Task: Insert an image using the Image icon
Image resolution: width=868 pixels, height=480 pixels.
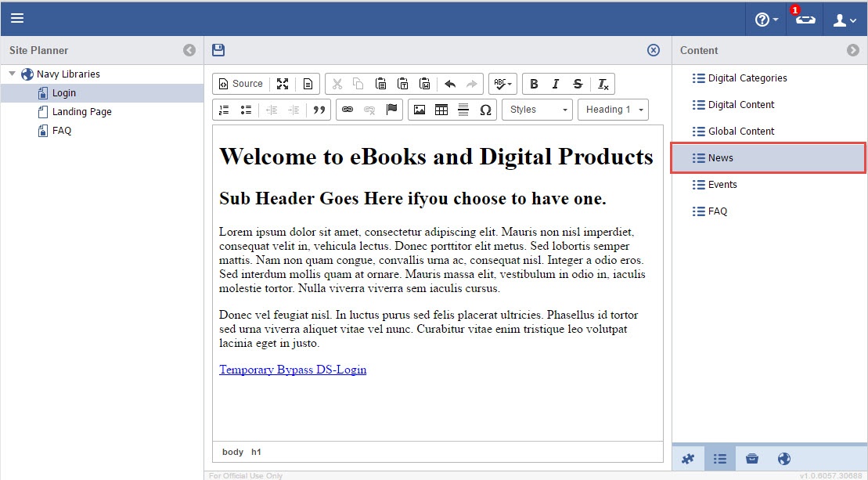Action: (420, 110)
